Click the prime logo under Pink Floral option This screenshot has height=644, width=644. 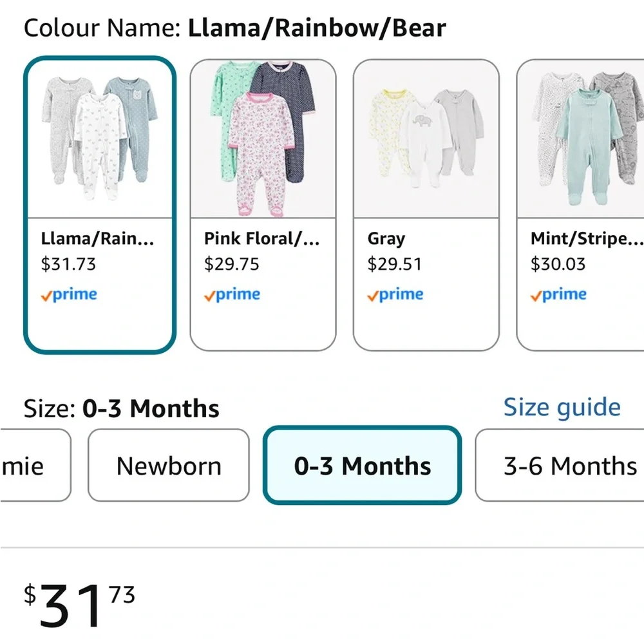pyautogui.click(x=232, y=295)
